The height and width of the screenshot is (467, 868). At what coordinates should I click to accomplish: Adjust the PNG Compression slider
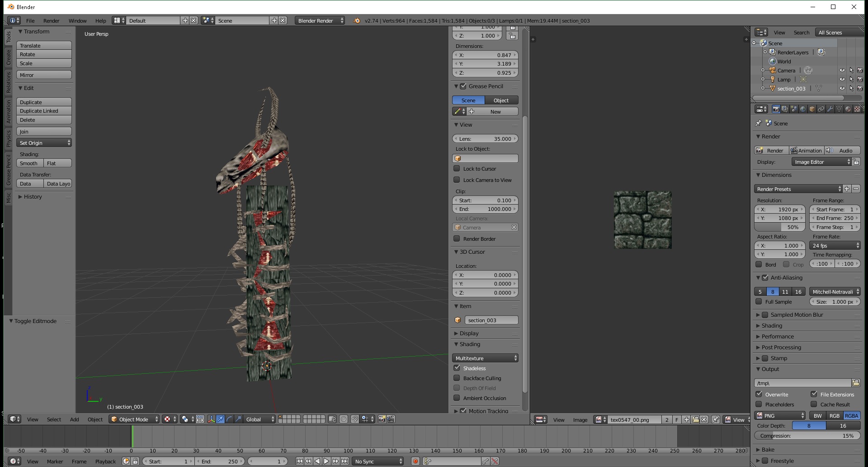click(807, 436)
